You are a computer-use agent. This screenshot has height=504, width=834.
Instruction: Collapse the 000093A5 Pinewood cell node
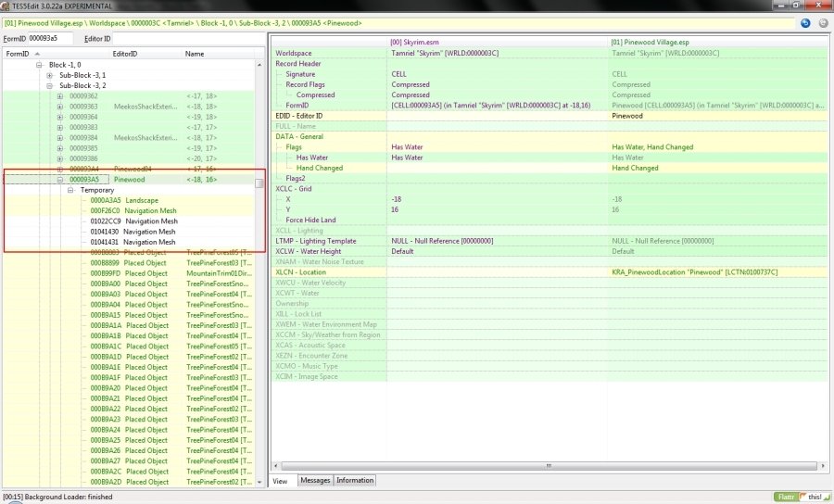60,180
